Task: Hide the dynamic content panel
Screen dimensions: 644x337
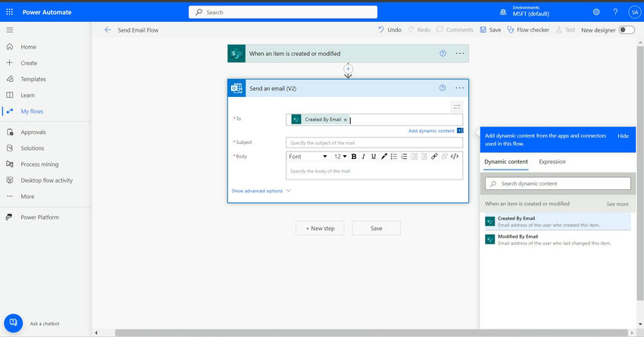Action: [623, 136]
